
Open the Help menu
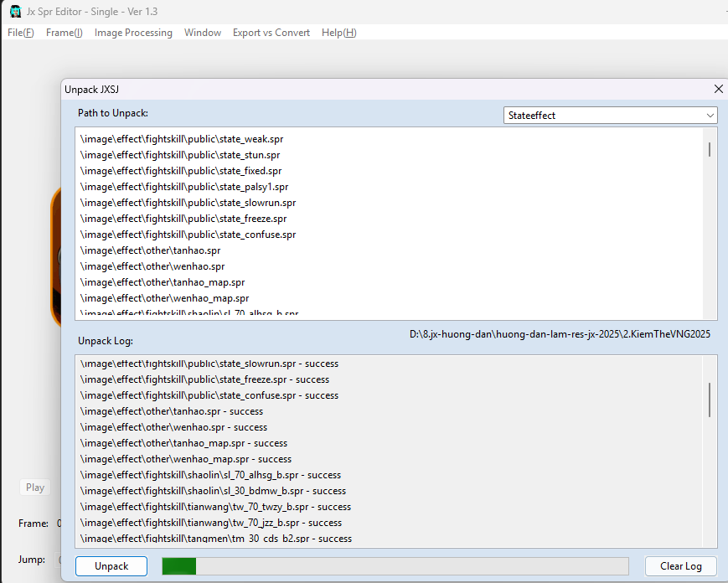pyautogui.click(x=339, y=33)
